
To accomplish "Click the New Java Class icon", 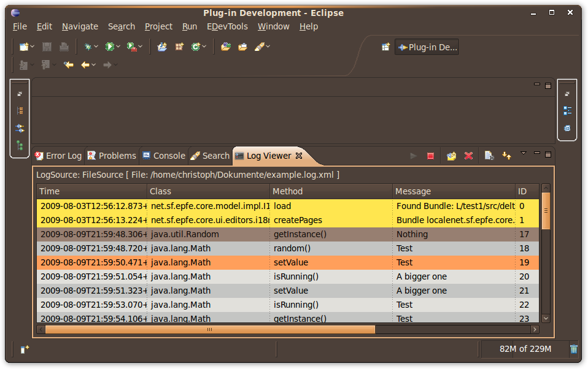I will pyautogui.click(x=196, y=47).
